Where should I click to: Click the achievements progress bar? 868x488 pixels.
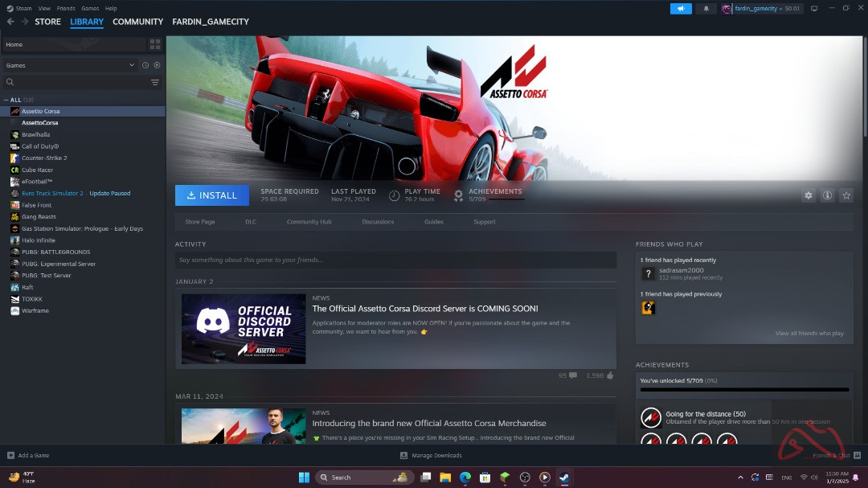(x=743, y=390)
